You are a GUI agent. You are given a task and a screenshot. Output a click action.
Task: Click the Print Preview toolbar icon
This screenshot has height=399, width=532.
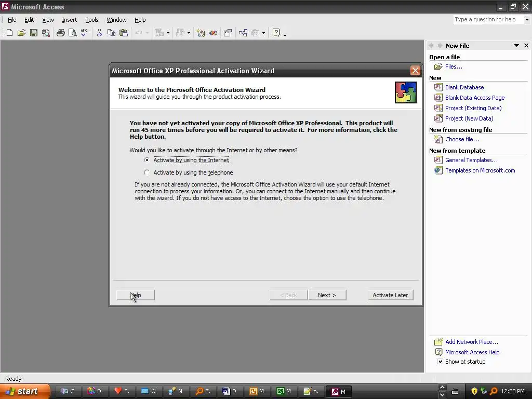click(73, 33)
